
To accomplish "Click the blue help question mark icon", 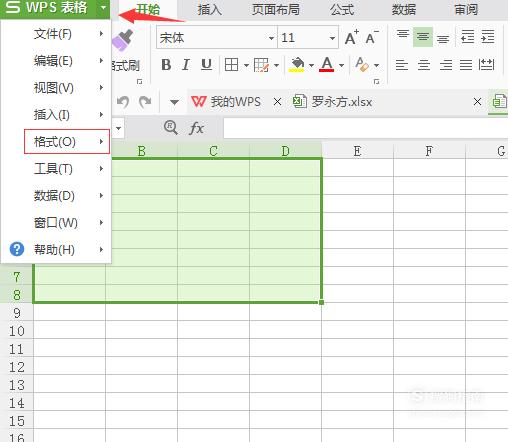I will point(17,249).
